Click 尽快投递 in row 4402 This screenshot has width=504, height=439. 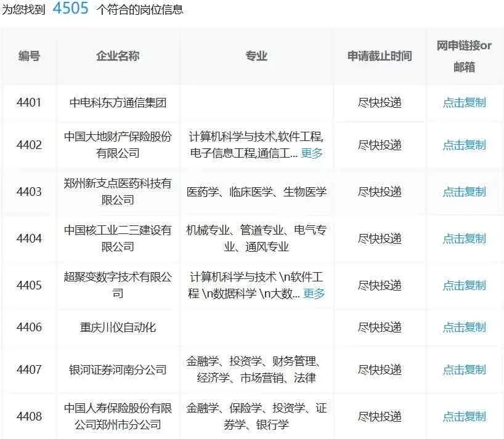tap(380, 145)
